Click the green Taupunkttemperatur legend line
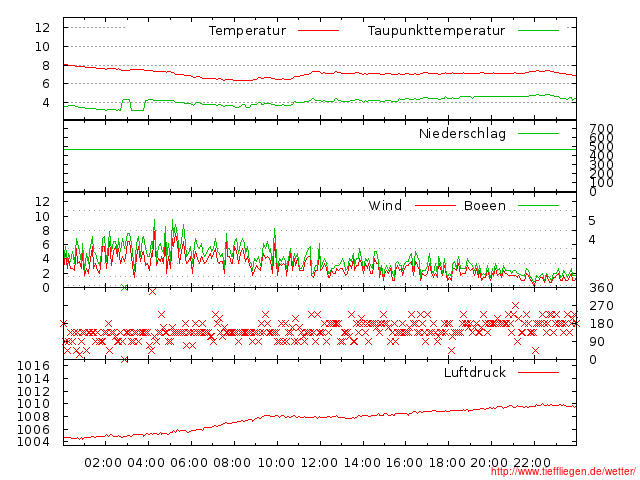 pos(538,31)
